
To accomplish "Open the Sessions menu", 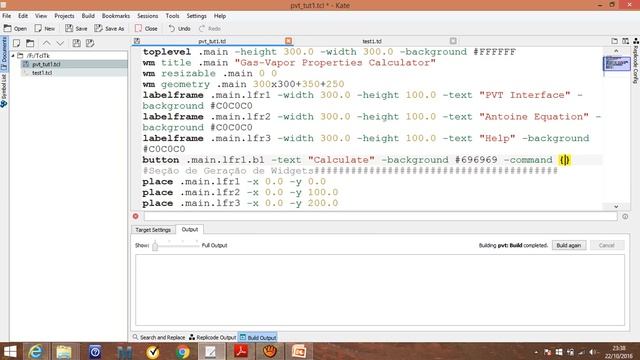I will click(147, 16).
